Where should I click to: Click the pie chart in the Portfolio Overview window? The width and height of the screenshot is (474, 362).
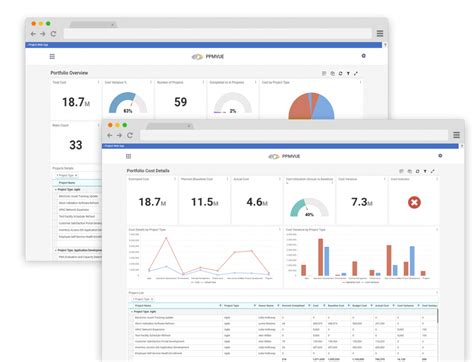pos(311,106)
